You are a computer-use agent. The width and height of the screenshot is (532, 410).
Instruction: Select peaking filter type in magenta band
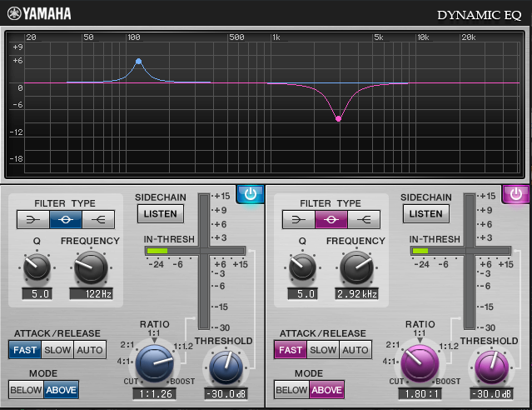click(331, 220)
